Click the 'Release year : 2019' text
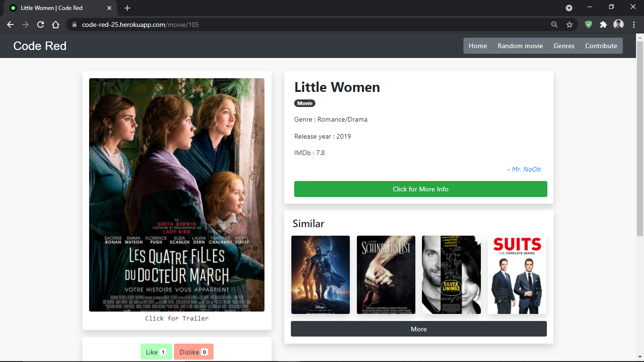This screenshot has width=644, height=362. 322,136
